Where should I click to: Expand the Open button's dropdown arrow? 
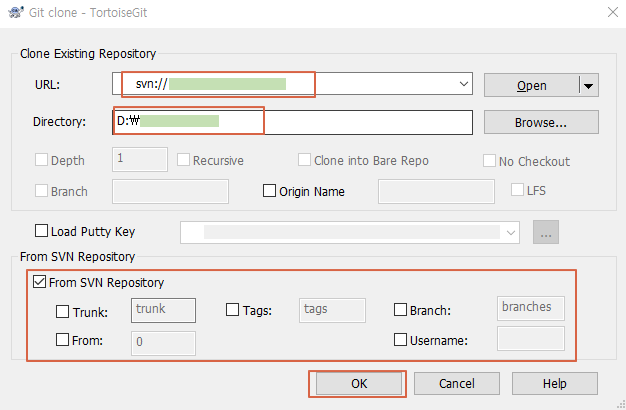(588, 85)
